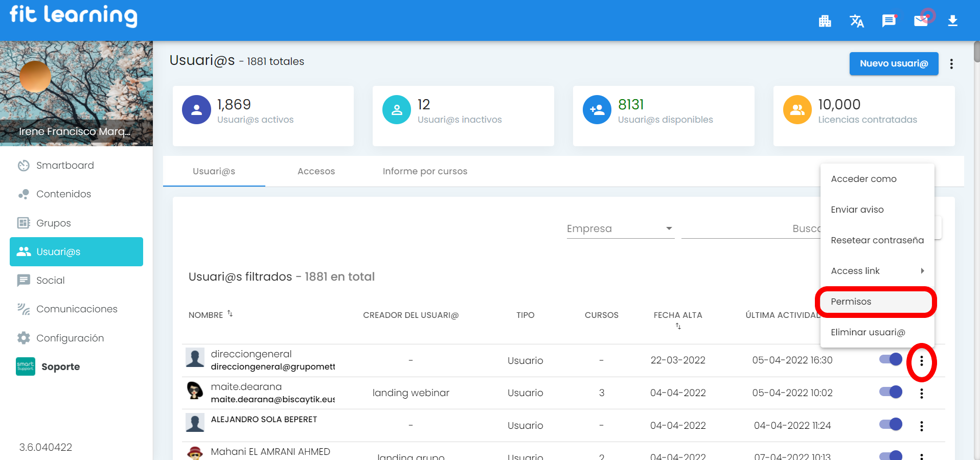This screenshot has height=460, width=980.
Task: Open the chat messages icon in header
Action: point(889,21)
